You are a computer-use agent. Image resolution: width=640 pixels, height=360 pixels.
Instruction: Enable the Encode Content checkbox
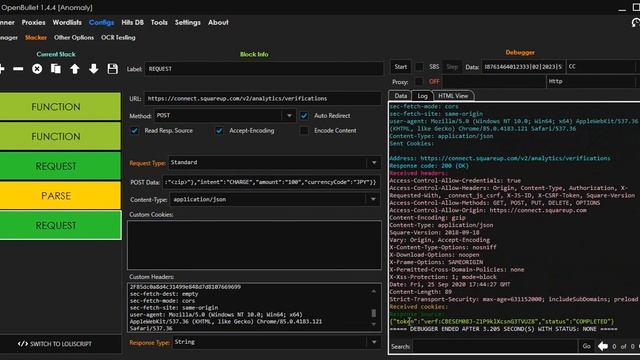(304, 131)
